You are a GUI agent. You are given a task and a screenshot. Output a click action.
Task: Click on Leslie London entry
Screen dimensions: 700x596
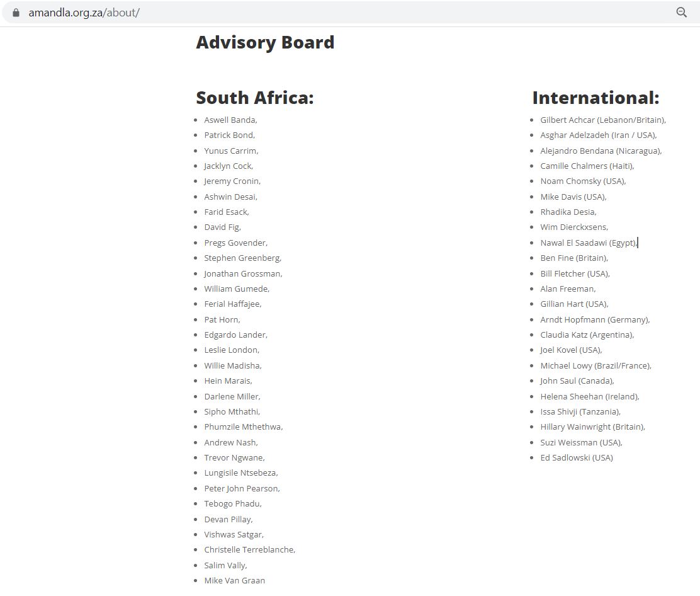(232, 350)
